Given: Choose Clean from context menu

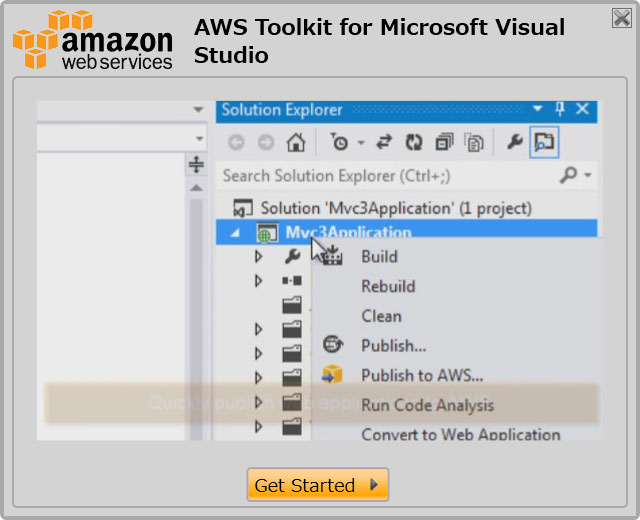Looking at the screenshot, I should [x=381, y=316].
